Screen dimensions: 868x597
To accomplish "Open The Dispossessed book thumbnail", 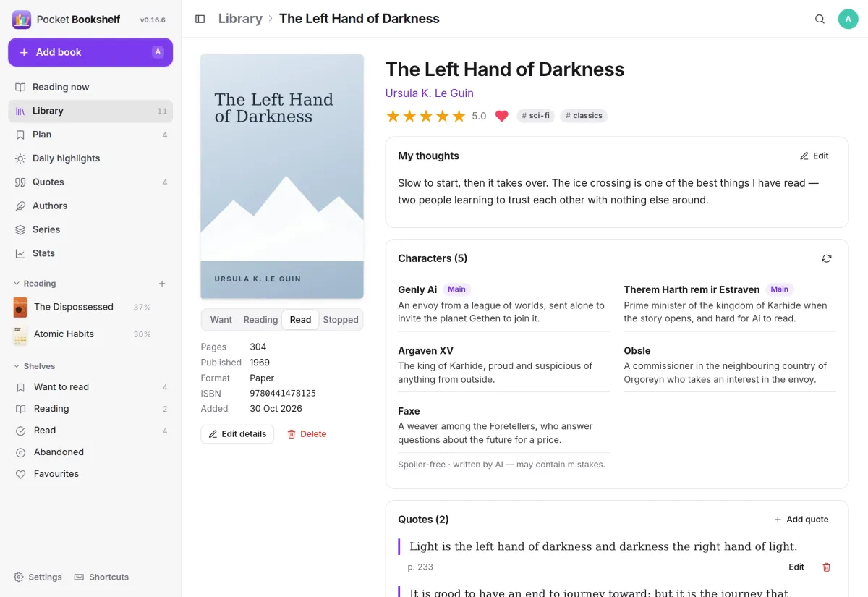I will pos(20,307).
